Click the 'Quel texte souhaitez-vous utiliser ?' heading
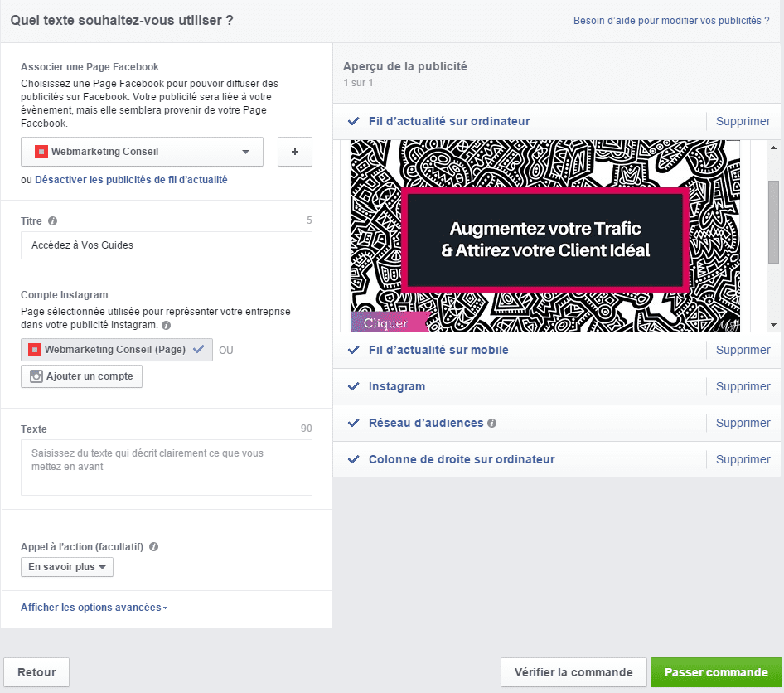 click(122, 21)
